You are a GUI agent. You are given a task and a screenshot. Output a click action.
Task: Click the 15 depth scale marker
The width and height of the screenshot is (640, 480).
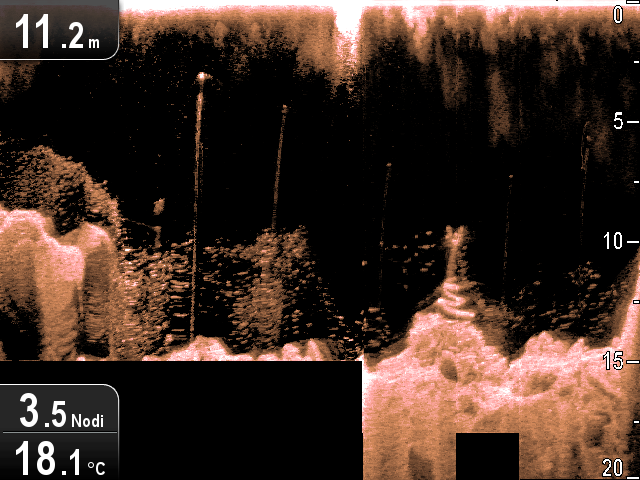[x=613, y=361]
